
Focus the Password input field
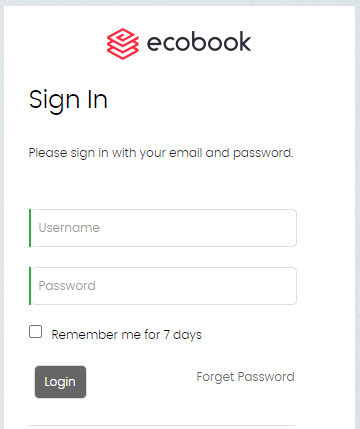[x=164, y=286]
